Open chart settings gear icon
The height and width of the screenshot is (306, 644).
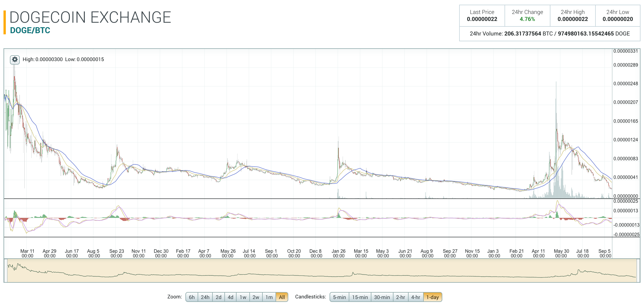[x=15, y=60]
